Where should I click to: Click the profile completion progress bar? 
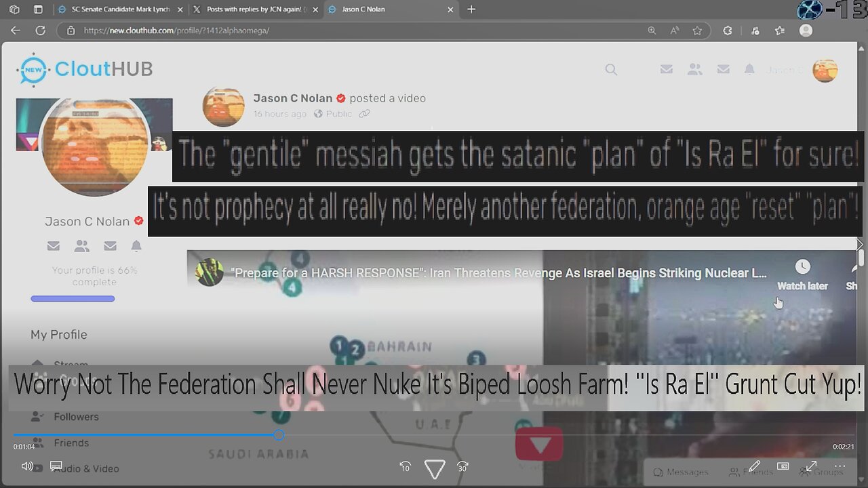pyautogui.click(x=73, y=299)
